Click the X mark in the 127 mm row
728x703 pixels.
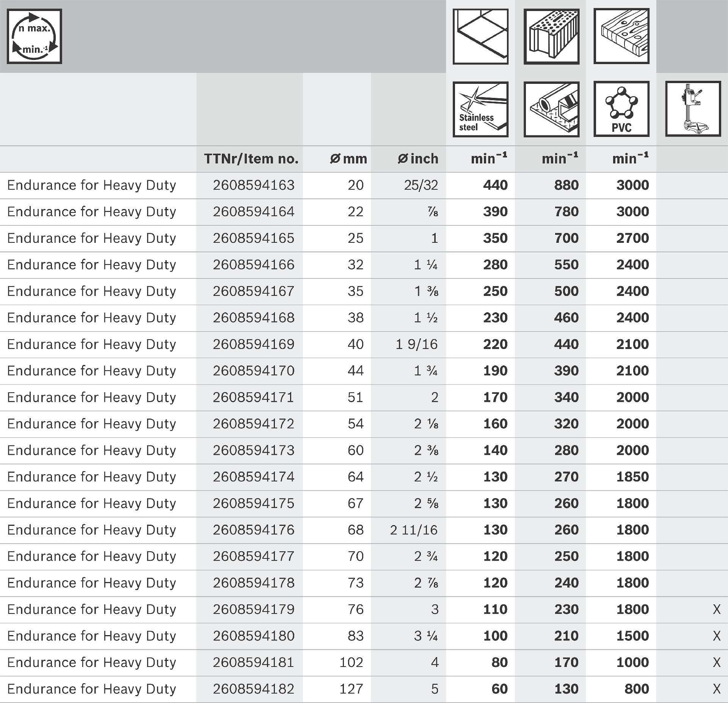coord(716,689)
